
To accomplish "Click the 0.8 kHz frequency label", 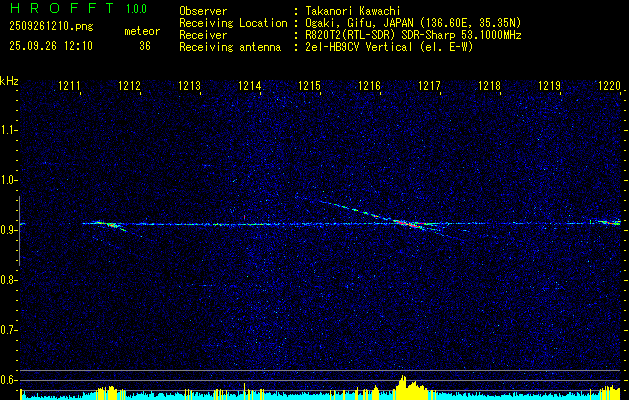I will pos(8,280).
